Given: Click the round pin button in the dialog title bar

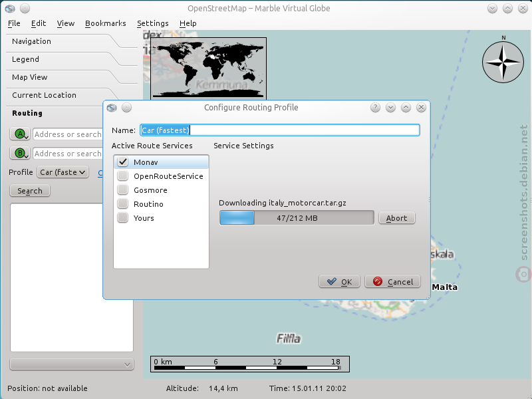Looking at the screenshot, I should pos(126,108).
